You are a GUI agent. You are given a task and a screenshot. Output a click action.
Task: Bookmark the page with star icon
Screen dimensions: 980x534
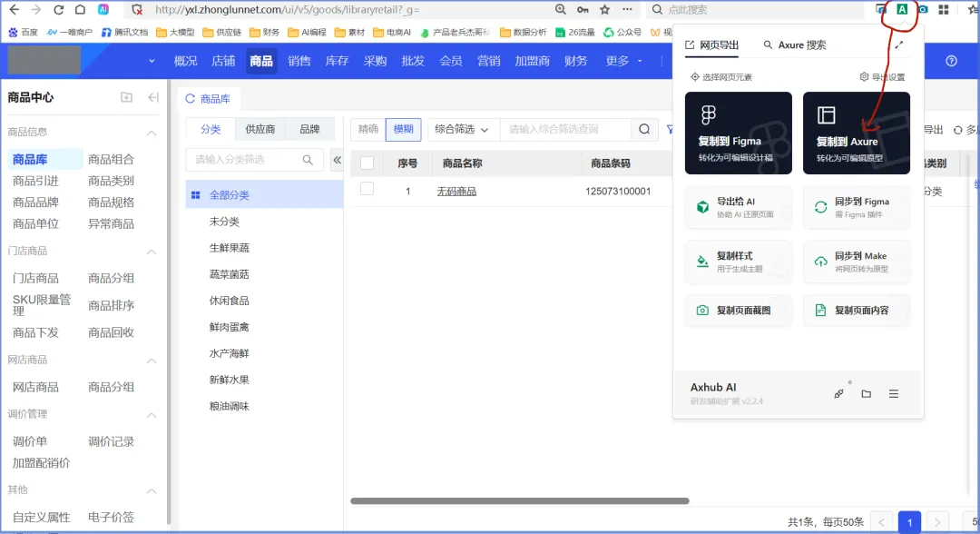point(604,9)
